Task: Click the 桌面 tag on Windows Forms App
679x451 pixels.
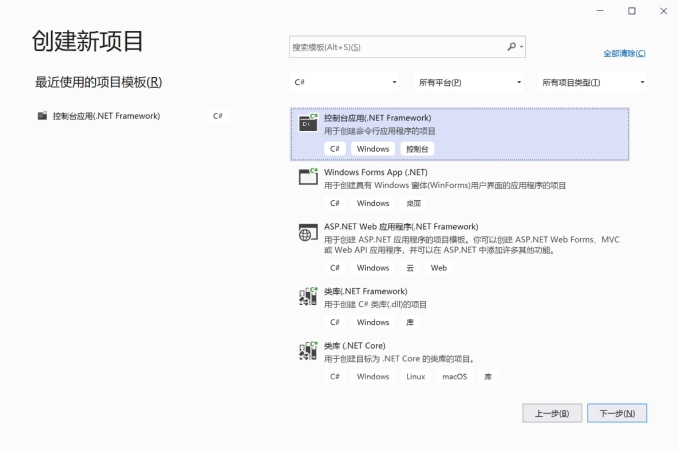Action: 414,203
